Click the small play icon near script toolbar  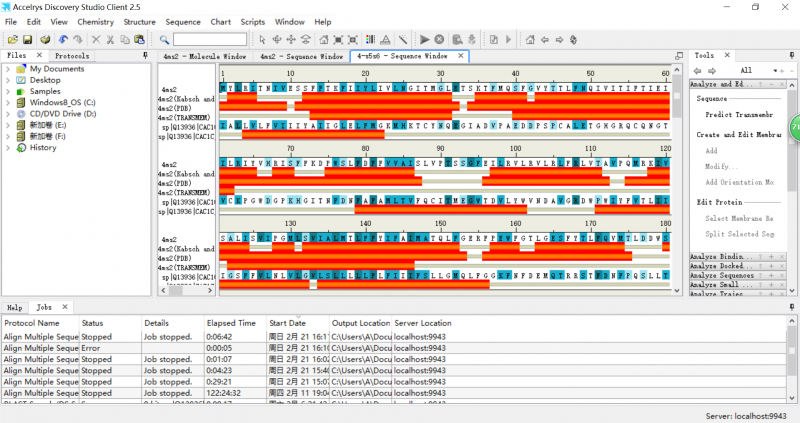click(508, 39)
